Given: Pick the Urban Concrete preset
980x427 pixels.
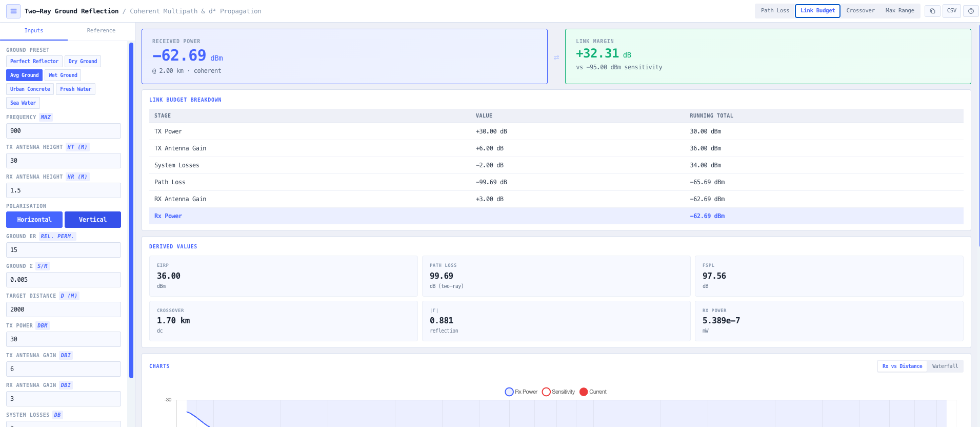Looking at the screenshot, I should 30,89.
